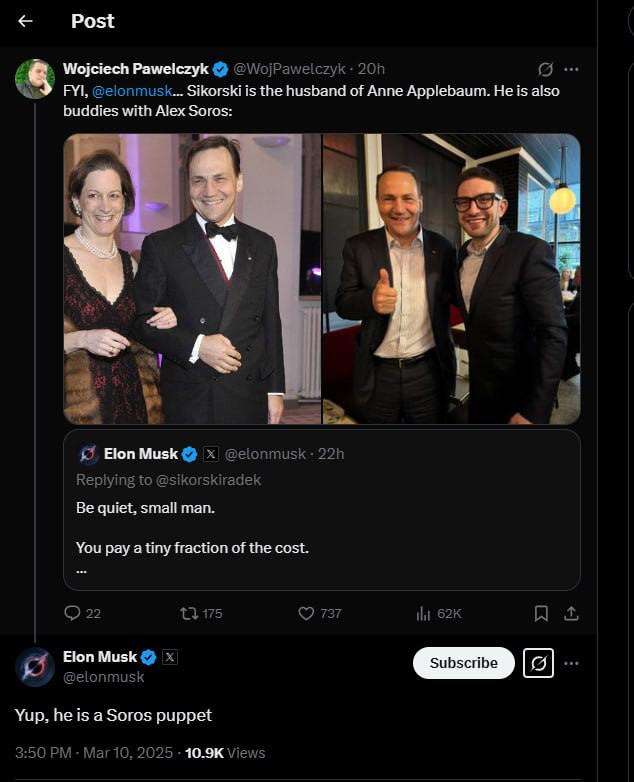
Task: Like the post with 737 likes
Action: (x=307, y=613)
